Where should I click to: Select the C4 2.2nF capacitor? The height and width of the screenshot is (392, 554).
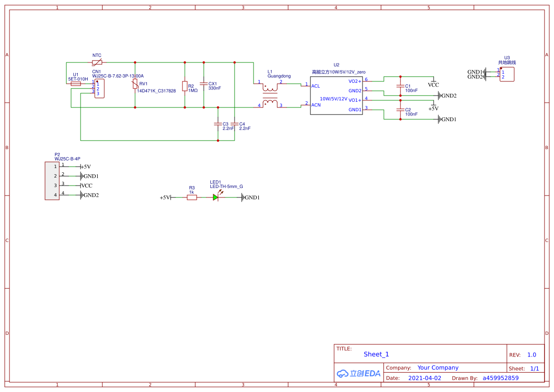pyautogui.click(x=234, y=124)
